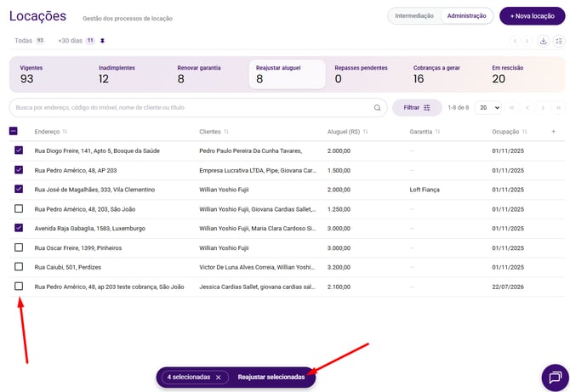
Task: Open the column checklist settings icon
Action: pos(559,41)
